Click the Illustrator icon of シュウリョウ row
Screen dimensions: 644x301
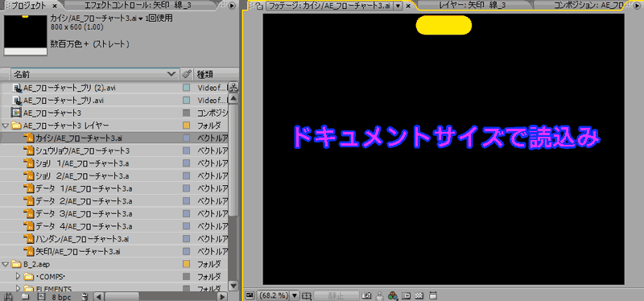coord(29,150)
